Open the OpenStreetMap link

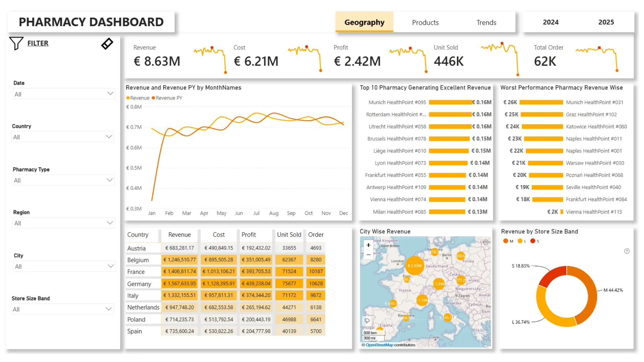[379, 345]
